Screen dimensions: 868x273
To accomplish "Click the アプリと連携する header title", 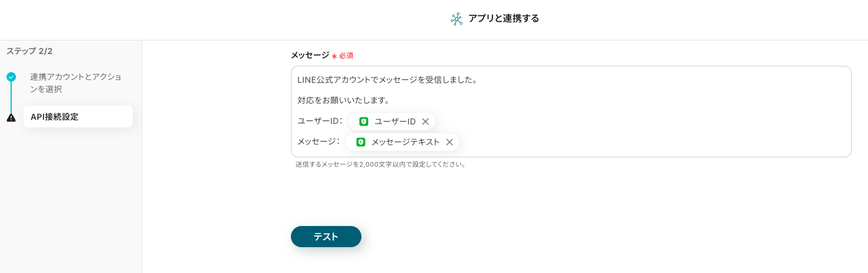I will 504,19.
